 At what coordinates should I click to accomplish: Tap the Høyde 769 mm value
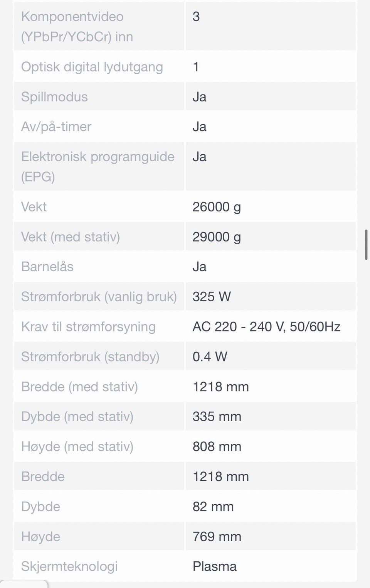point(217,537)
